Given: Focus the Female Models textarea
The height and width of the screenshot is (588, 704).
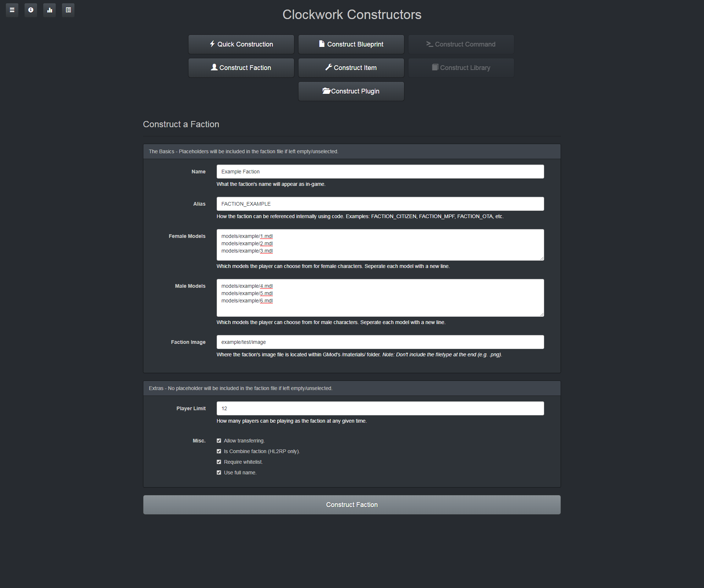Looking at the screenshot, I should pyautogui.click(x=380, y=245).
